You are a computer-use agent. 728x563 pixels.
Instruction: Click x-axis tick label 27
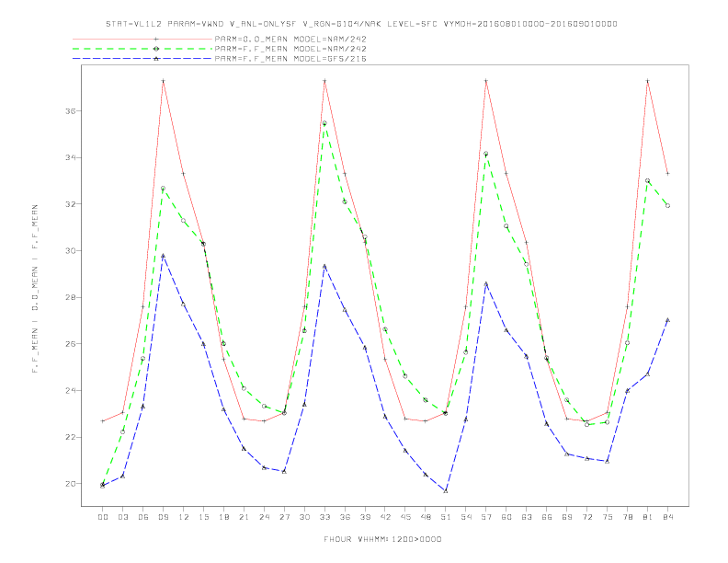pyautogui.click(x=284, y=517)
